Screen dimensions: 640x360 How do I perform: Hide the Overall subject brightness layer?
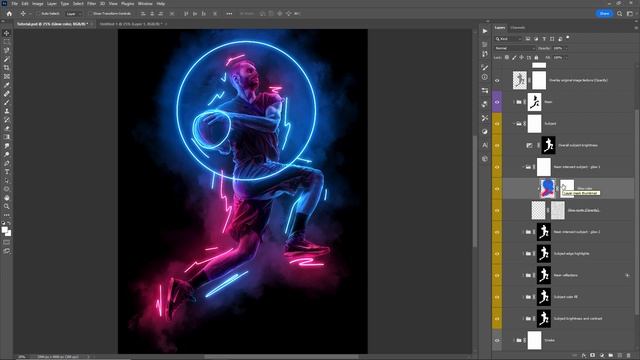click(497, 145)
